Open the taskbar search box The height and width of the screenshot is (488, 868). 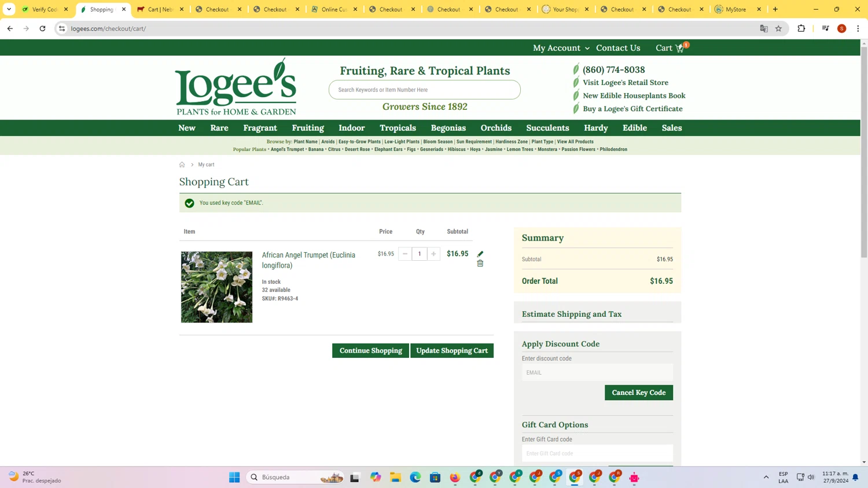(296, 477)
